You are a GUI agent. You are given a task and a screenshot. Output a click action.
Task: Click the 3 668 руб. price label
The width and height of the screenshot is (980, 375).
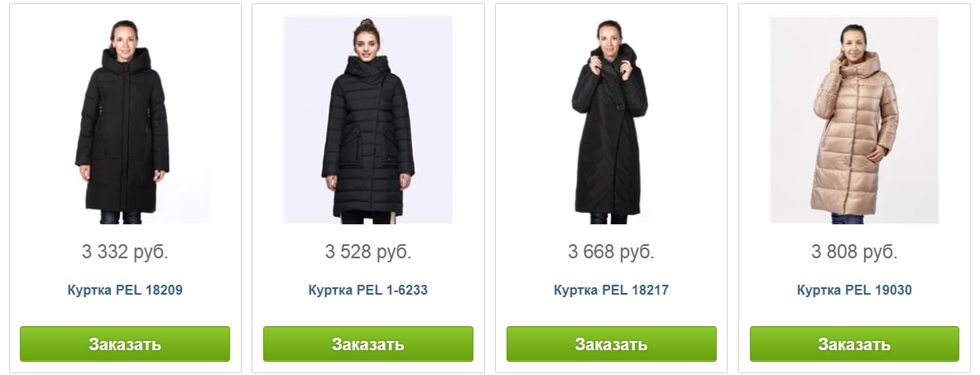click(611, 252)
